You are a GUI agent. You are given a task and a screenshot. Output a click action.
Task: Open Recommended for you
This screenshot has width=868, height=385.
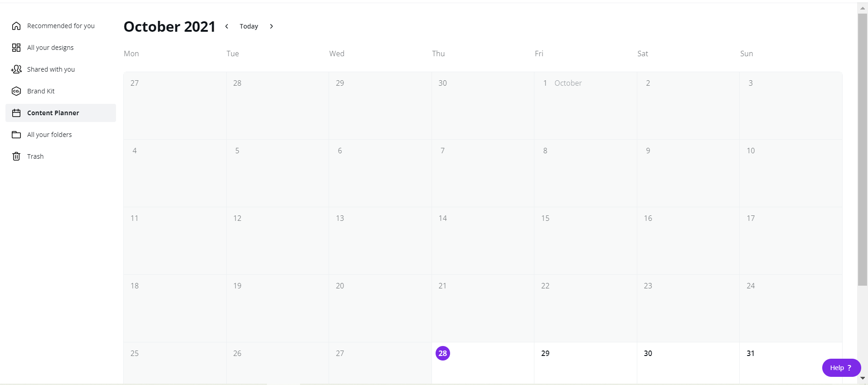pos(61,26)
